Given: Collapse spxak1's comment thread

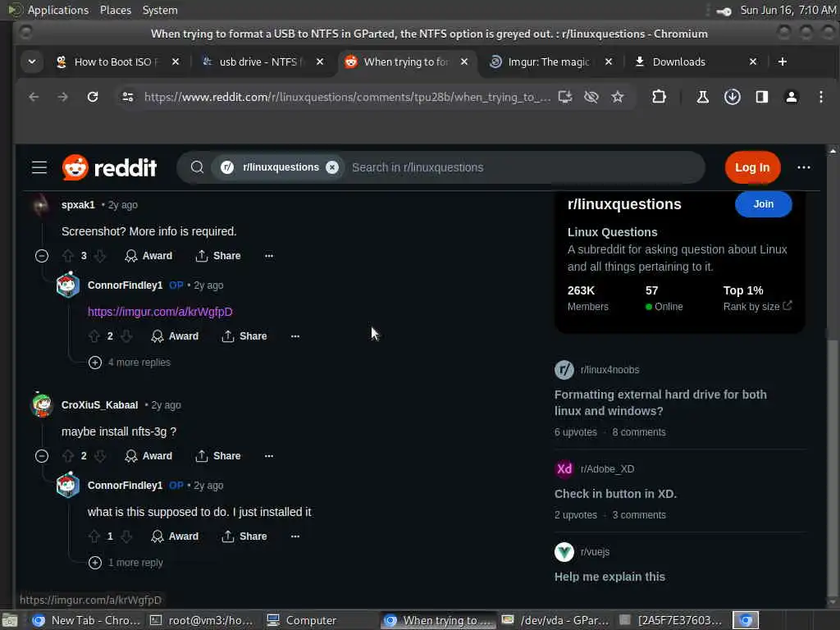Looking at the screenshot, I should (x=42, y=256).
